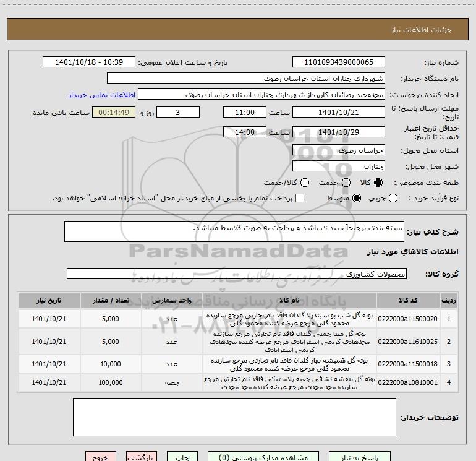Click the واحد شمارش column header
Screen dimensions: 476x461
tap(172, 300)
